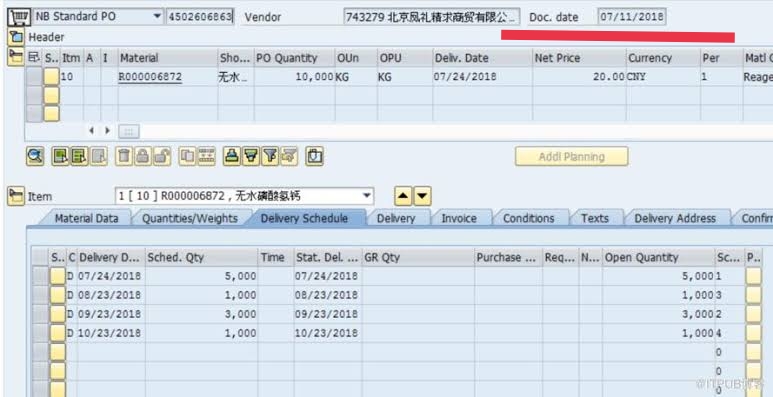Open the NB Standard PO type dropdown
The height and width of the screenshot is (397, 773).
tap(157, 16)
